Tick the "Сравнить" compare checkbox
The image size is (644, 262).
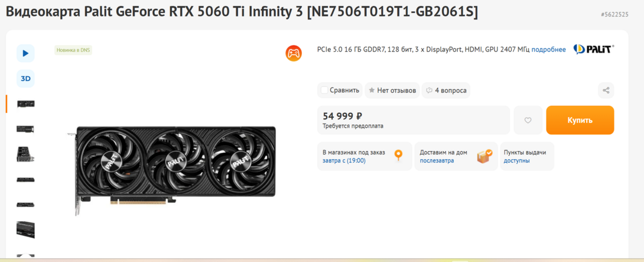(x=324, y=90)
